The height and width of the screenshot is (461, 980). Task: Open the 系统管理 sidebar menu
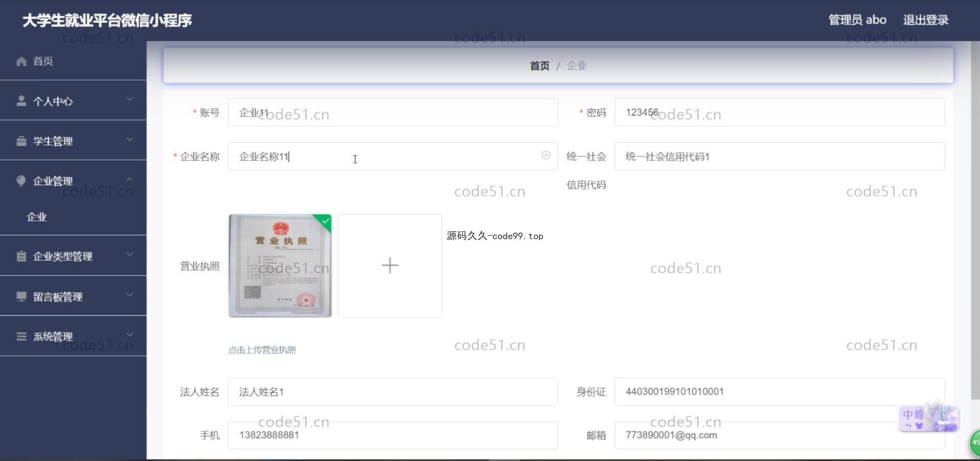pos(73,336)
